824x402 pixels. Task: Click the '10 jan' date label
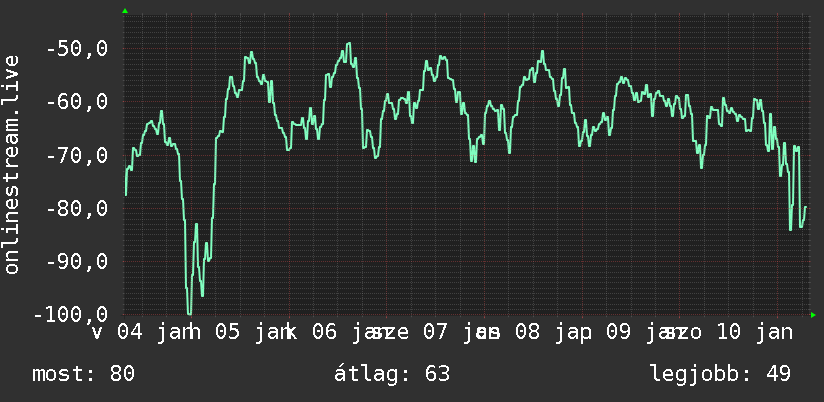click(753, 333)
